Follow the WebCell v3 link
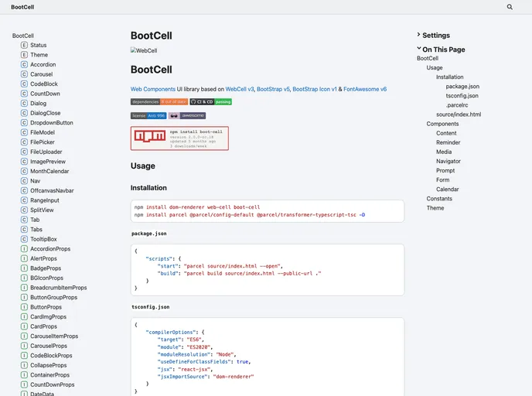The image size is (532, 396). coord(240,89)
